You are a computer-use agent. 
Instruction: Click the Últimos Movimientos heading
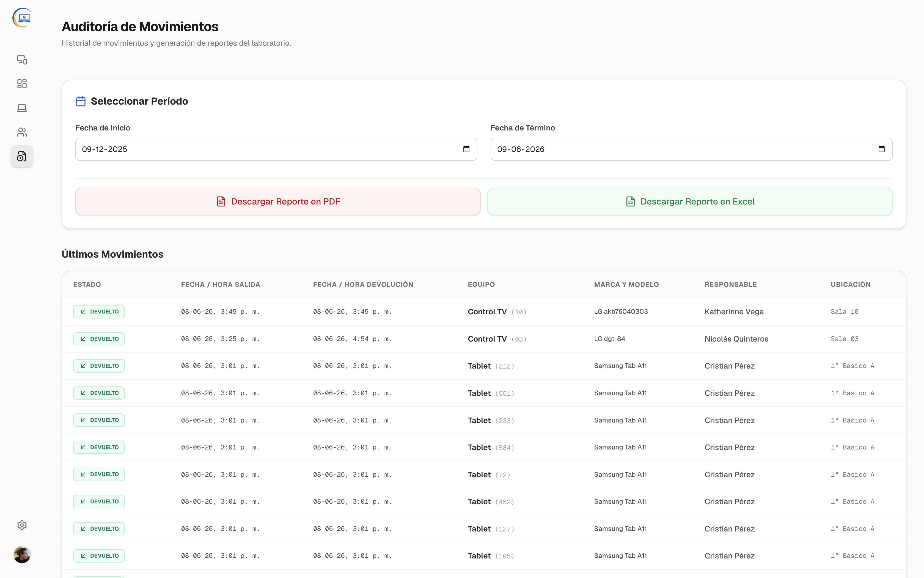pos(113,254)
